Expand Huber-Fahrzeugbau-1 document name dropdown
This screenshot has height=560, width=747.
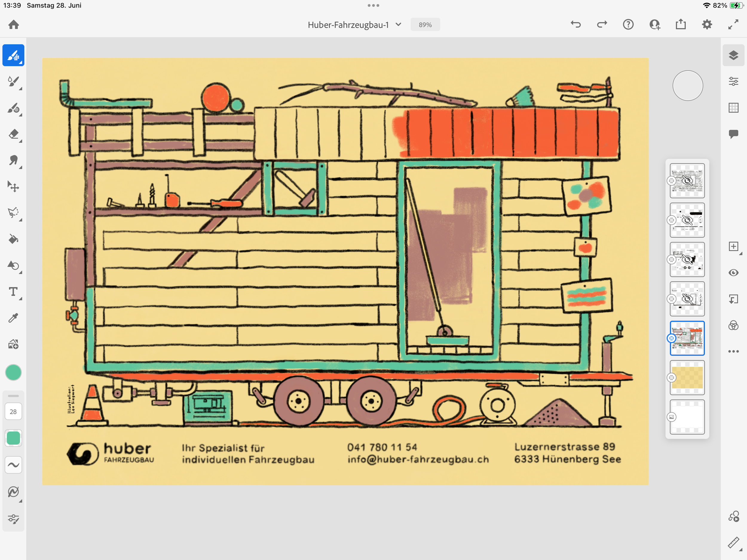point(399,25)
